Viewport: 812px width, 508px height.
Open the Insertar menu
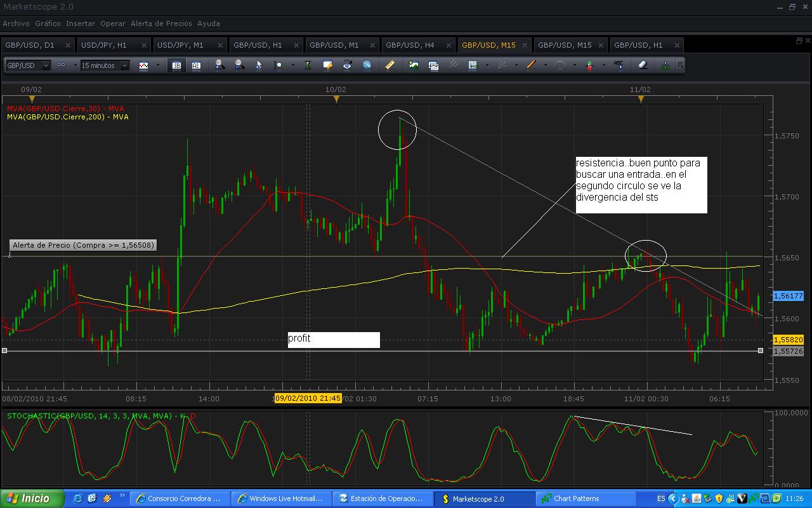[x=81, y=23]
